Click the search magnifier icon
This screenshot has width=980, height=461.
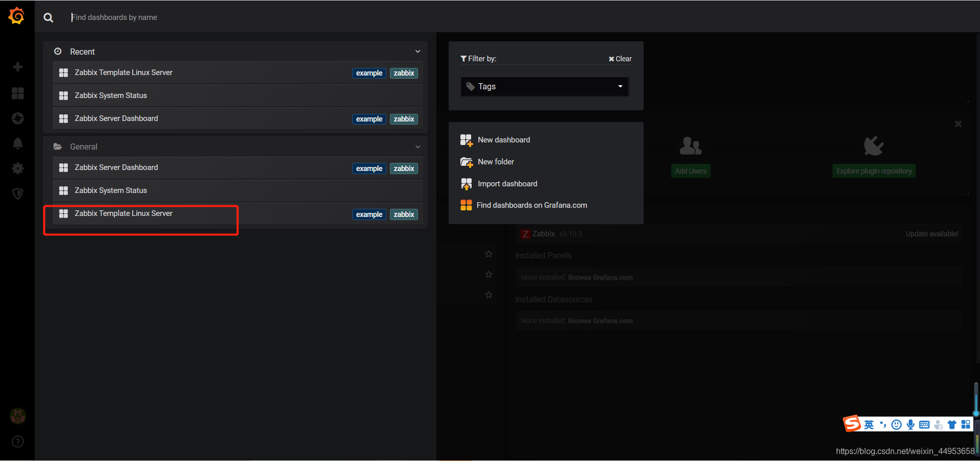tap(48, 17)
